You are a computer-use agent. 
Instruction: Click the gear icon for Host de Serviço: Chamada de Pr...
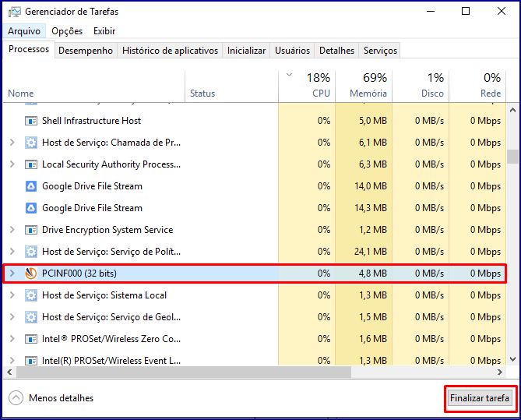(31, 143)
